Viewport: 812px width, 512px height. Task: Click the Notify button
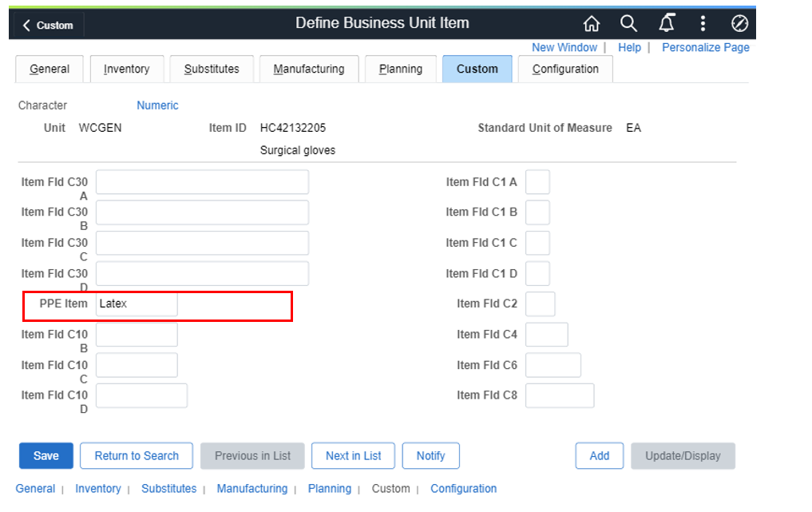[430, 456]
